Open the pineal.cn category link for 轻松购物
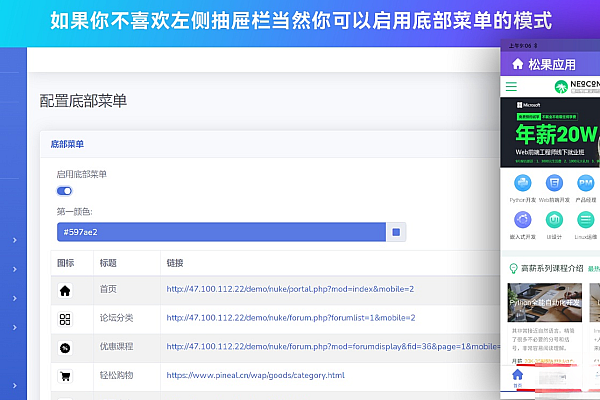The image size is (600, 400). point(256,375)
